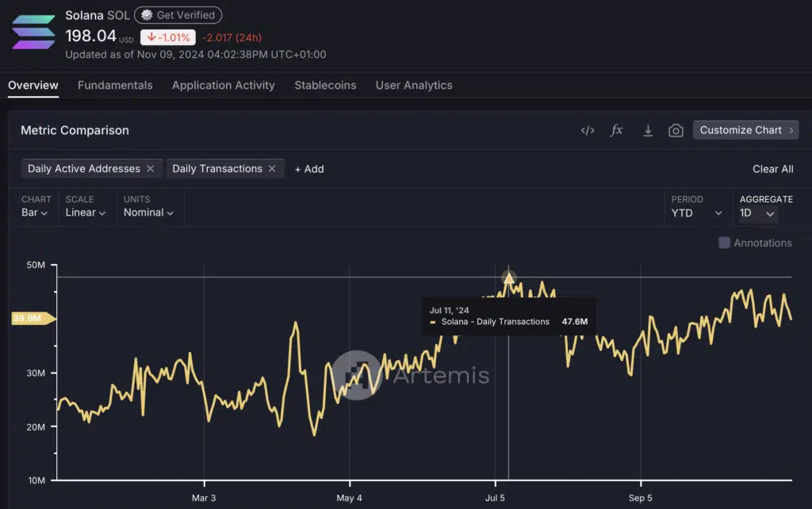Click the Solana logo icon
812x509 pixels.
pyautogui.click(x=33, y=32)
